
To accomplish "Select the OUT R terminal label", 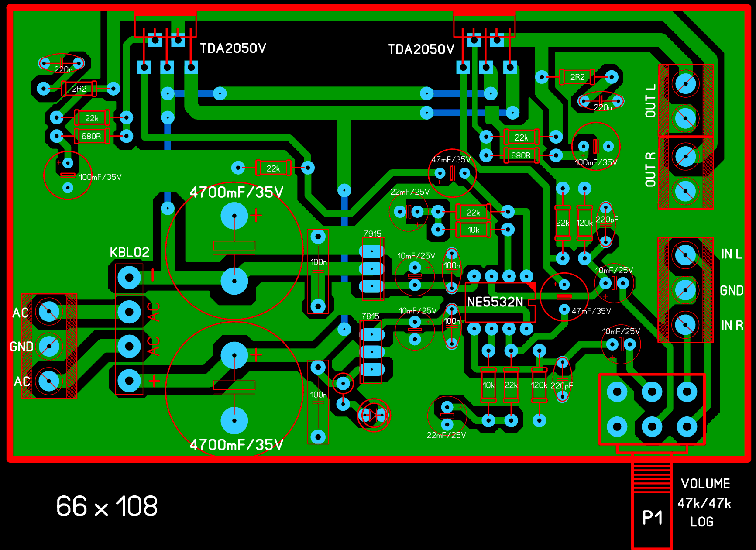I will pyautogui.click(x=650, y=169).
